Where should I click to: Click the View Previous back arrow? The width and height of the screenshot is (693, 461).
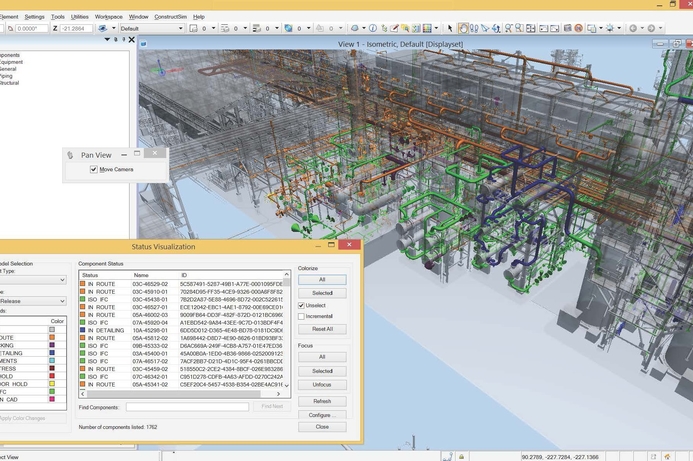click(633, 28)
